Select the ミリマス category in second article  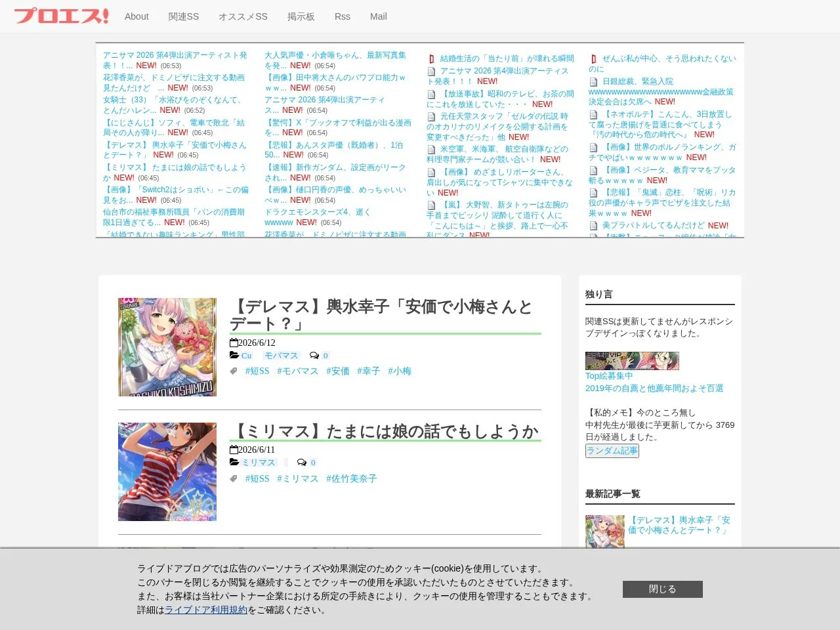pyautogui.click(x=259, y=463)
